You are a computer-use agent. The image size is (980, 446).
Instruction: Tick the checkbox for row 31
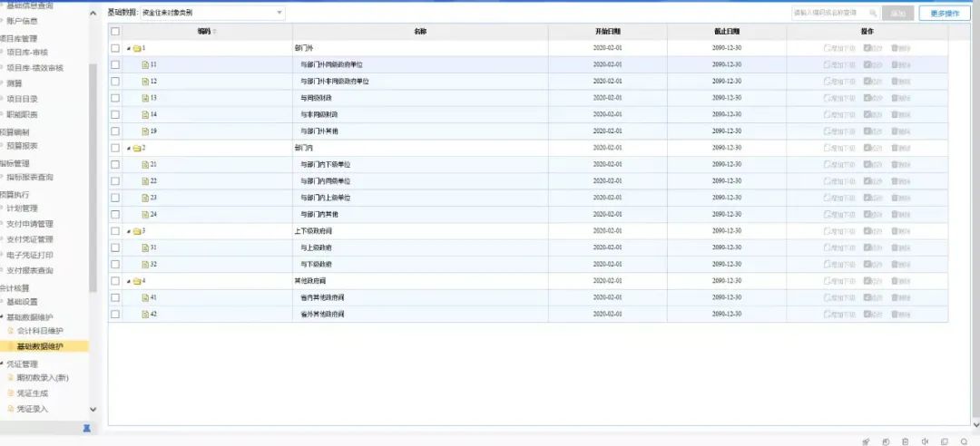coord(115,247)
